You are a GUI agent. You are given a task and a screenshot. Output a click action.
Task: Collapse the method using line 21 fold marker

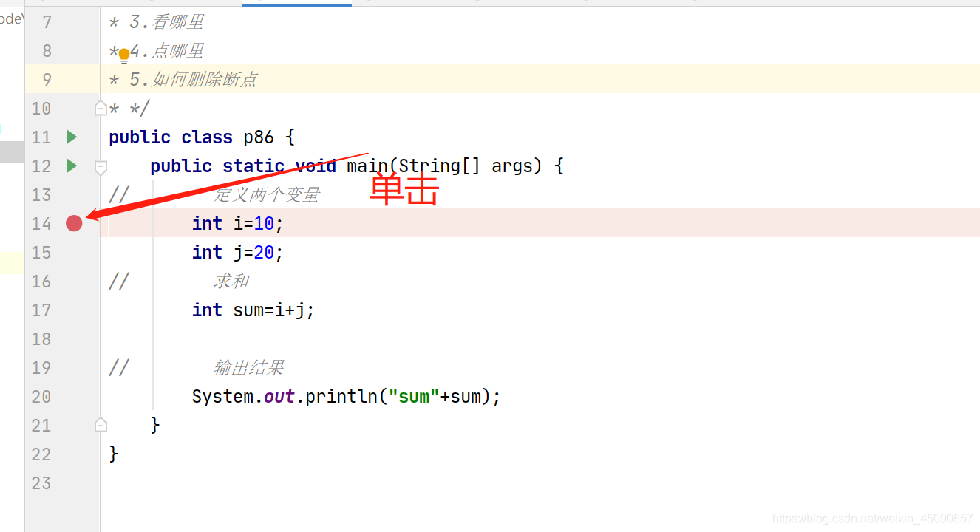101,425
